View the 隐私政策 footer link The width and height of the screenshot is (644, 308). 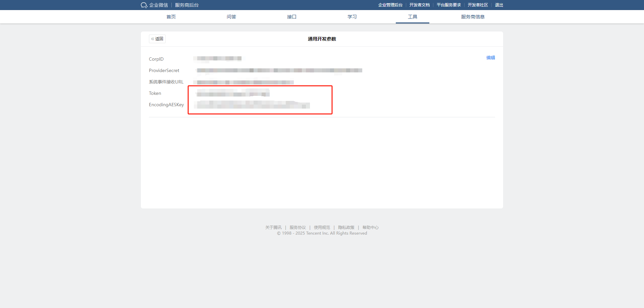[346, 228]
